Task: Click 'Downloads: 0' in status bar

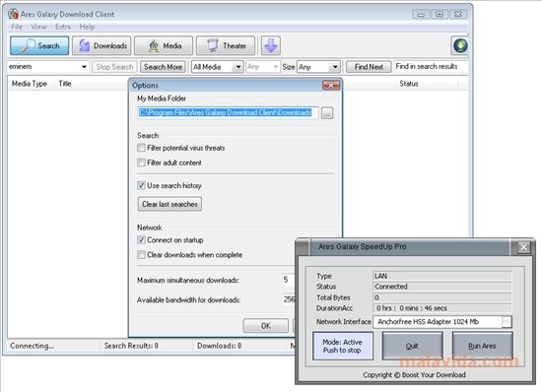Action: (219, 346)
